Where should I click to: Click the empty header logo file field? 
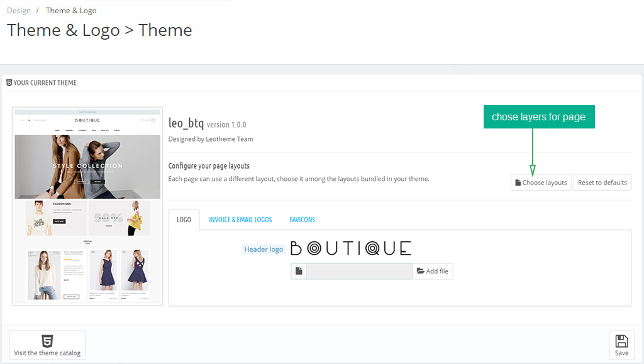tap(358, 271)
